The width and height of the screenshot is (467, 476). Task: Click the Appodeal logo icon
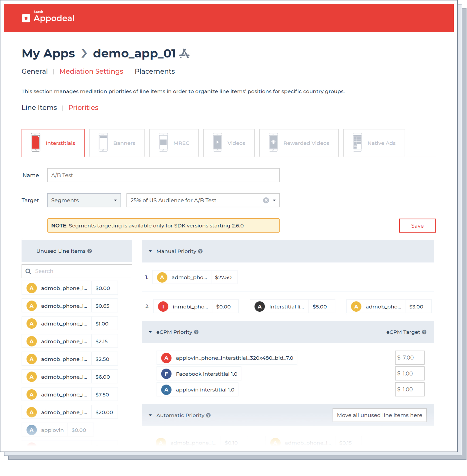pyautogui.click(x=26, y=18)
